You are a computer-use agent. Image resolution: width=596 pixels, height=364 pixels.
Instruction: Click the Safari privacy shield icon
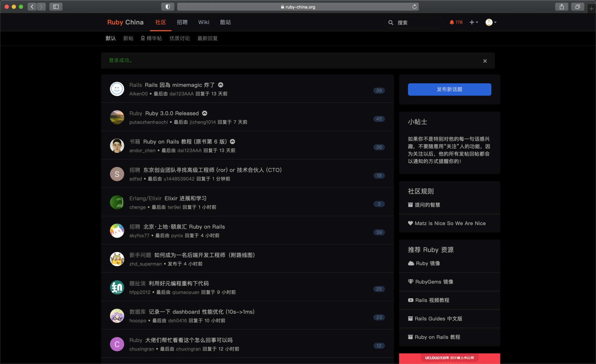pyautogui.click(x=168, y=7)
